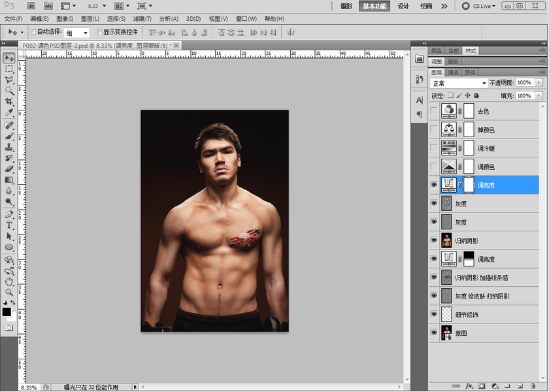
Task: Click the Launch Bridge icon
Action: coord(31,6)
